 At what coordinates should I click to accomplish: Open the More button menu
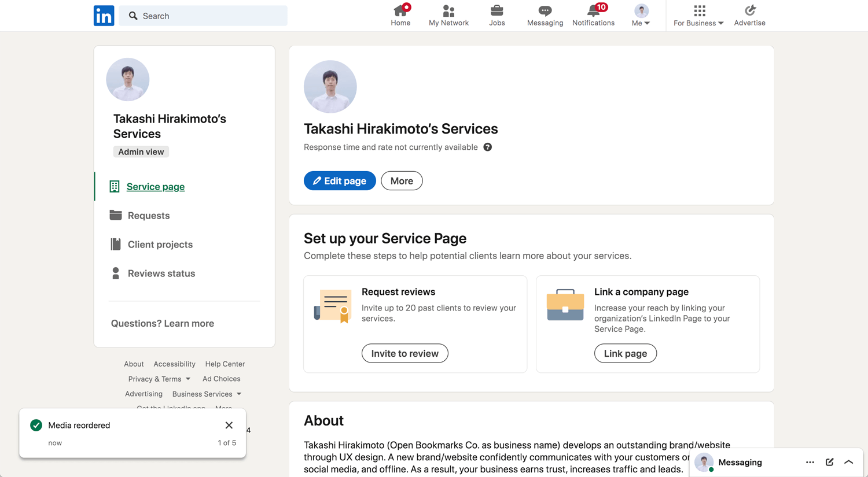tap(402, 181)
